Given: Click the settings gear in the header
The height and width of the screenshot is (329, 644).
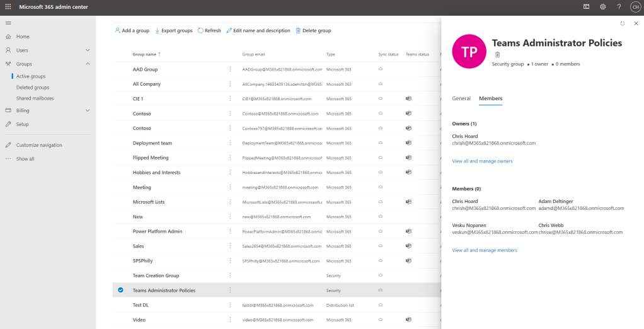Looking at the screenshot, I should 602,7.
